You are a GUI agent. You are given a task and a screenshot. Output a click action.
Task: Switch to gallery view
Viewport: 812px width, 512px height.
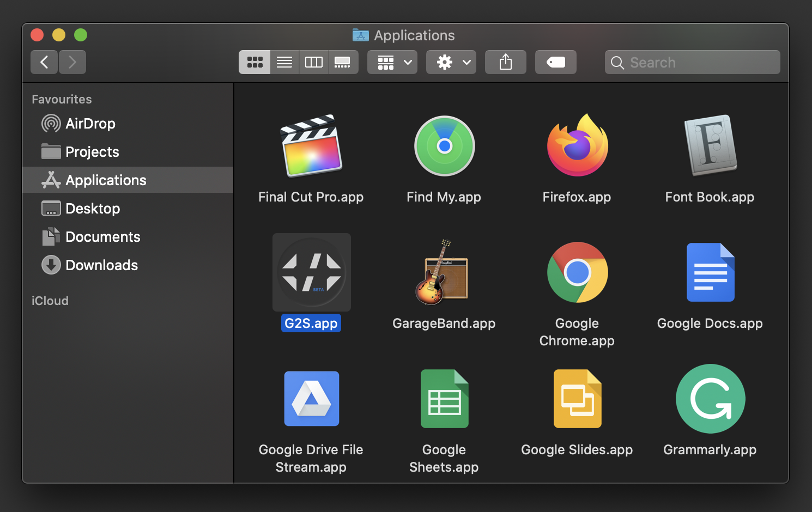pyautogui.click(x=343, y=62)
